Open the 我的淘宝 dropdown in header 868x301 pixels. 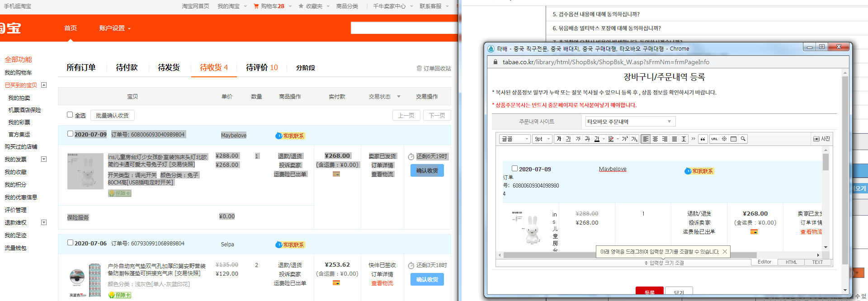232,6
